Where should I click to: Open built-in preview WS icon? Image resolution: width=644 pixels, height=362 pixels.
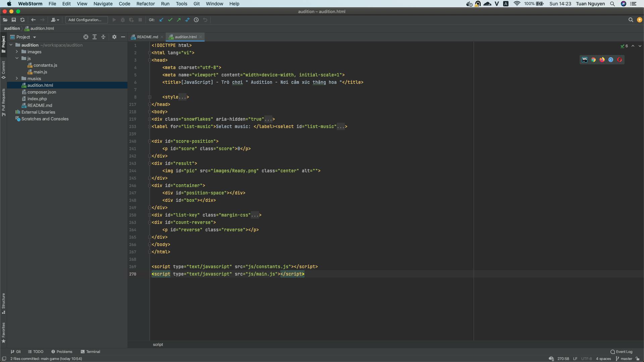(x=585, y=60)
